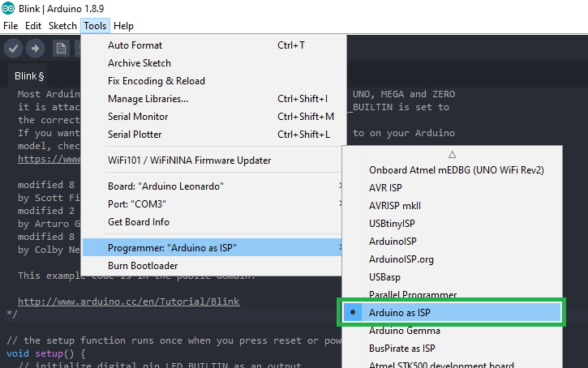This screenshot has height=368, width=588.
Task: Click the Arduino logo in title bar
Action: click(8, 8)
